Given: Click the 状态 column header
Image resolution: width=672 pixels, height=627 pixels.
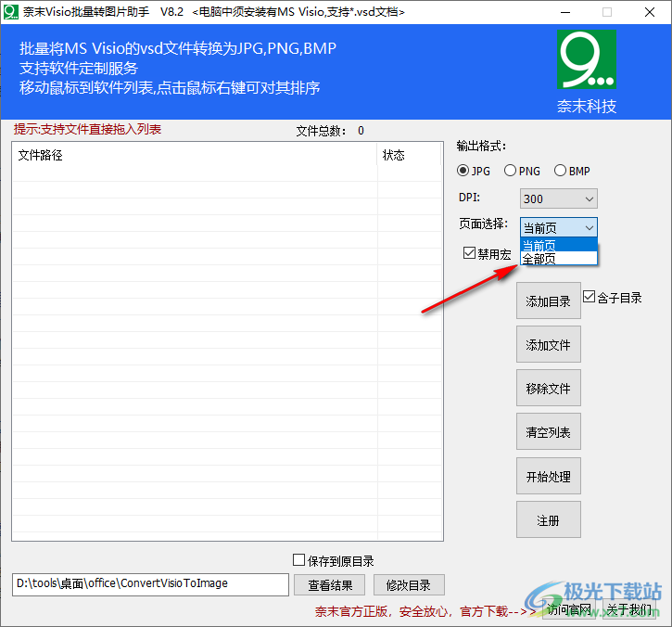Looking at the screenshot, I should tap(410, 155).
